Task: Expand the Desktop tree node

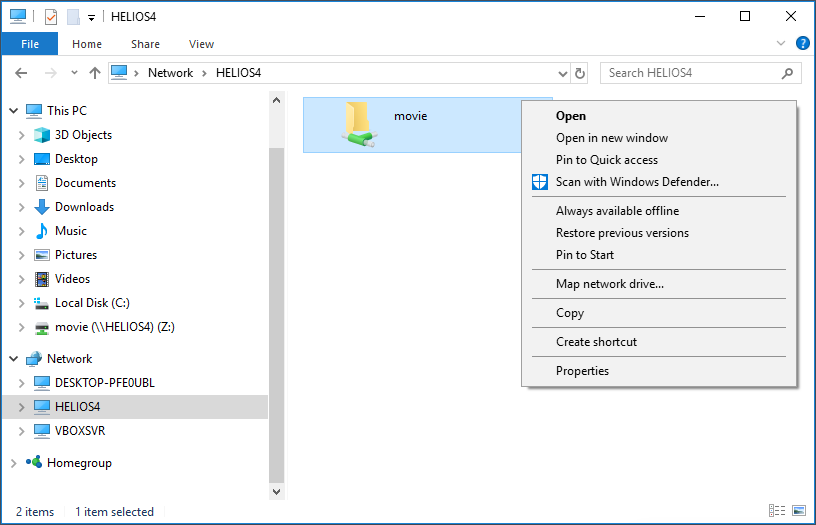Action: coord(21,159)
